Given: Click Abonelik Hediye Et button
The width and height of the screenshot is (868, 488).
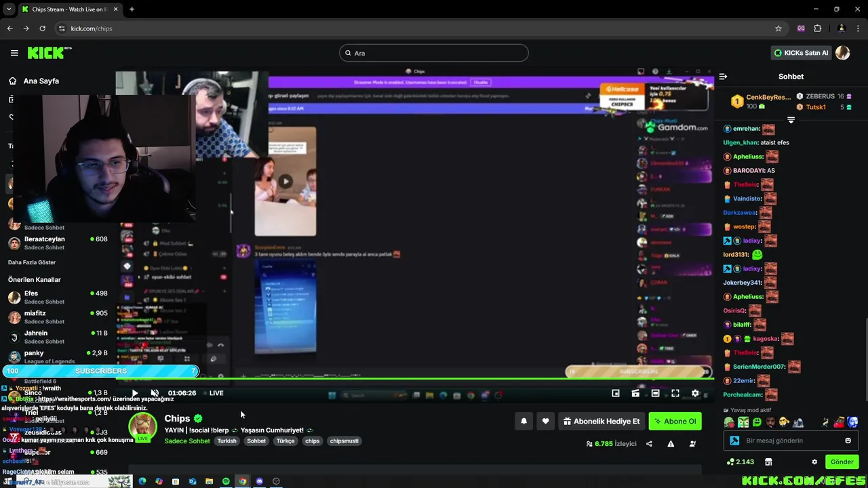Looking at the screenshot, I should [601, 422].
